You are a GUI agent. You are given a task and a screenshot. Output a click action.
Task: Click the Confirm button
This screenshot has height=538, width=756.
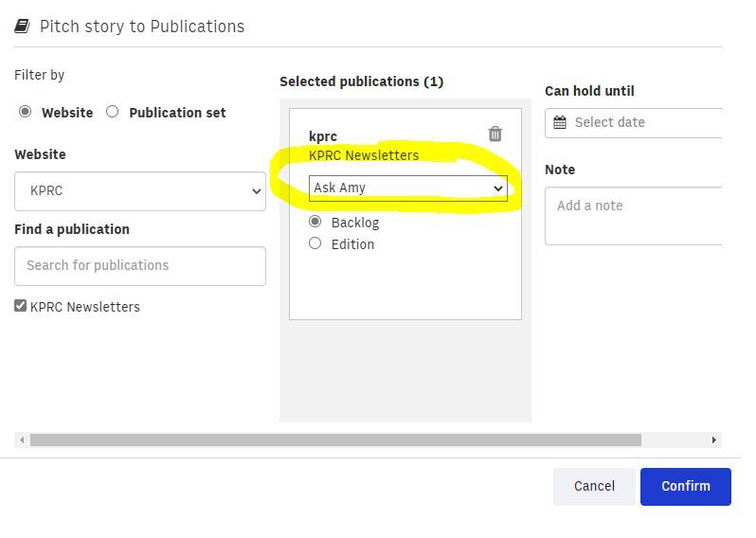coord(686,487)
